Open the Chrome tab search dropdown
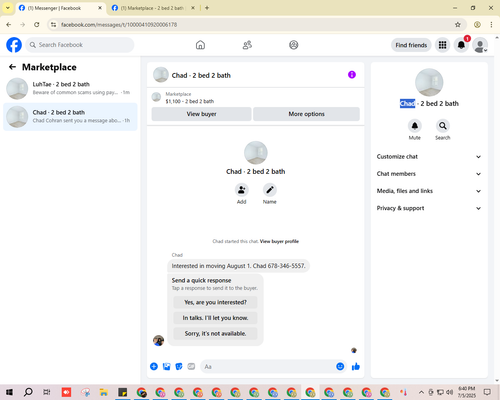This screenshot has height=400, width=500. pyautogui.click(x=8, y=8)
